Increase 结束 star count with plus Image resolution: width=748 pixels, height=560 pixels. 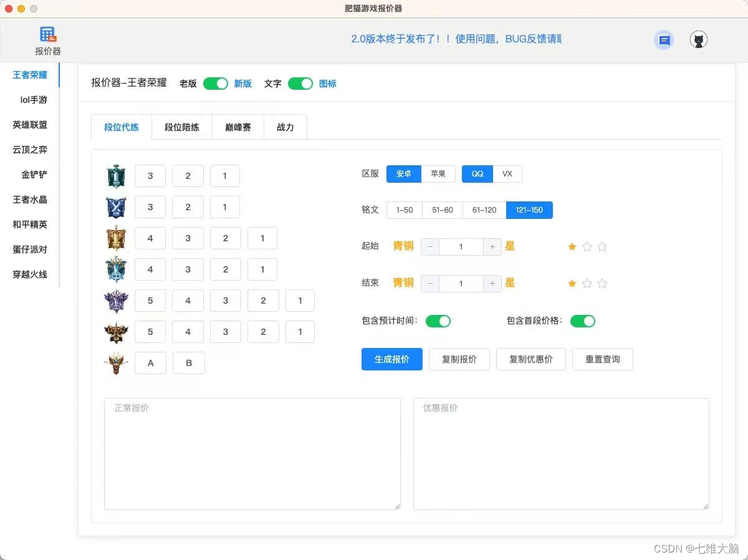click(492, 283)
